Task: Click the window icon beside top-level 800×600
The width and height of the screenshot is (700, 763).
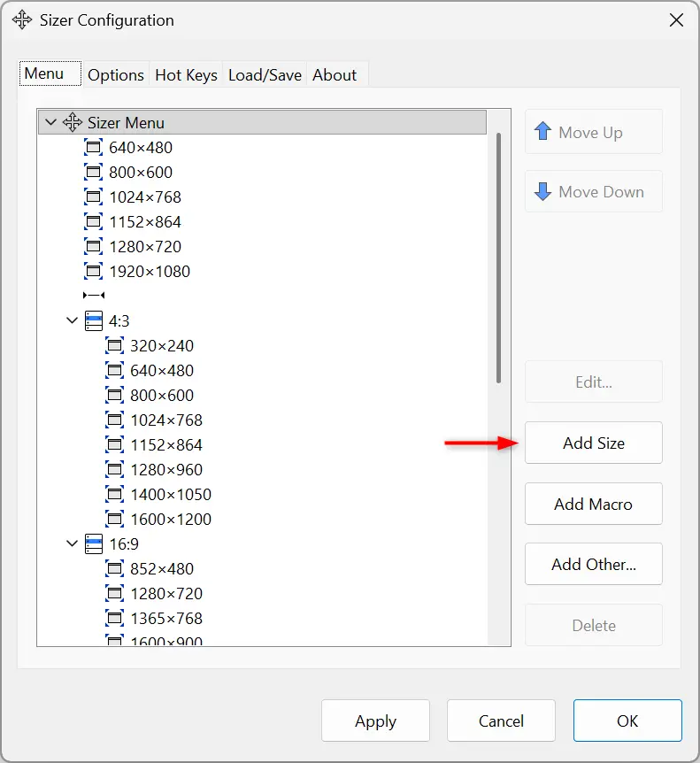Action: pos(94,172)
